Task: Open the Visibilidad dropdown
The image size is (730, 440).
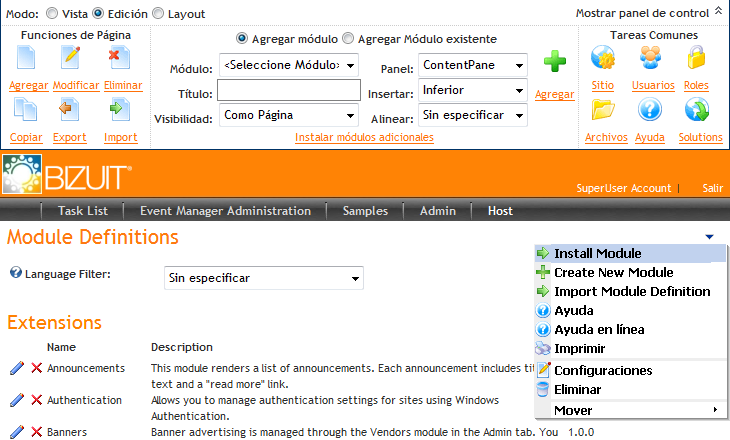Action: [288, 116]
